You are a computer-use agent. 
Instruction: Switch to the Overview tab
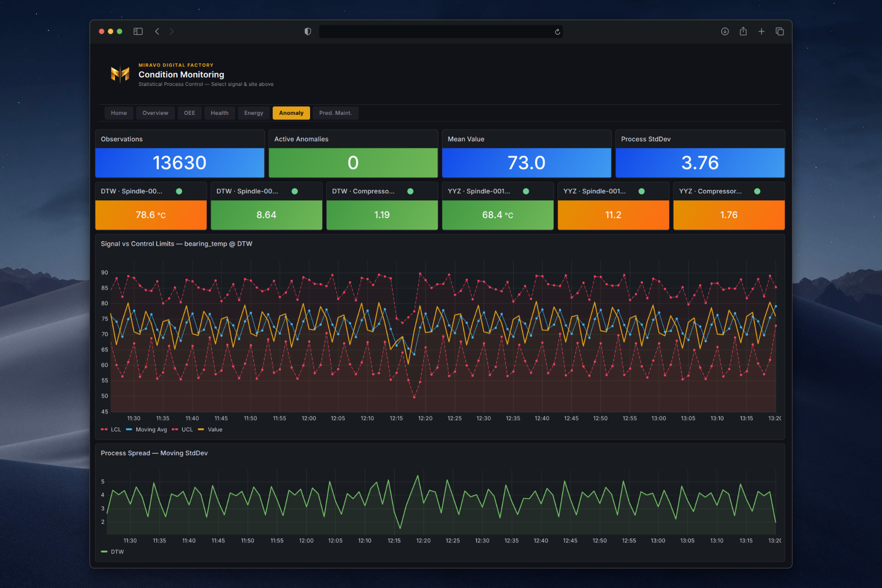click(x=155, y=113)
